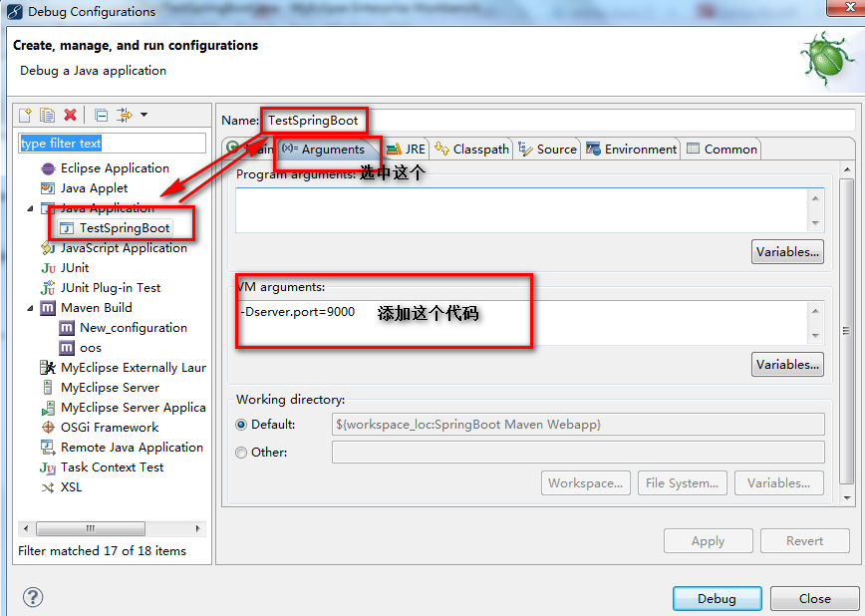Select the Task Context Test icon
Screen dimensions: 865x616
point(48,467)
